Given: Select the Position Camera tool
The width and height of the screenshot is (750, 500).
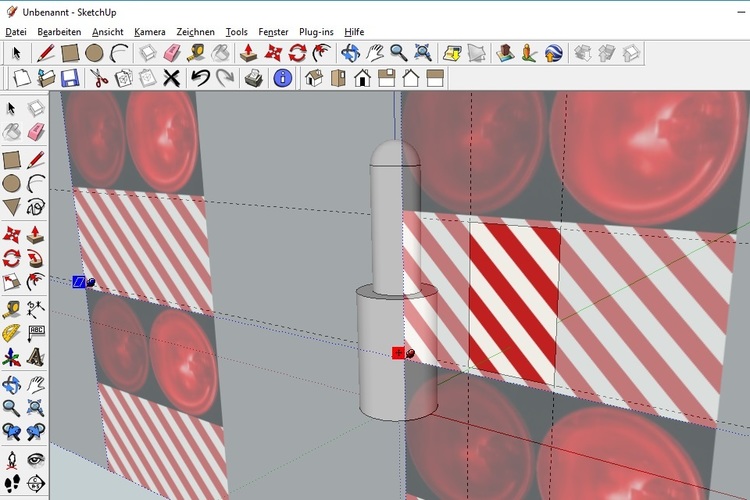Looking at the screenshot, I should [11, 460].
